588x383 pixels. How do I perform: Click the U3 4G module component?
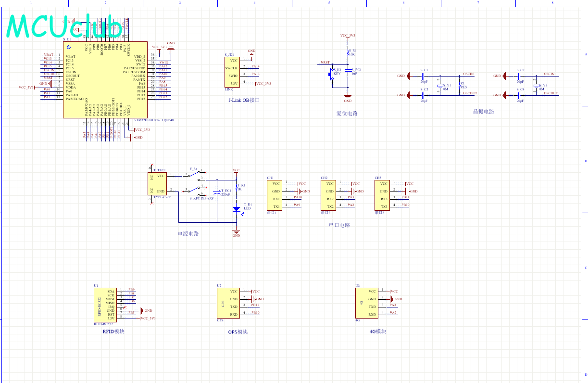point(366,303)
